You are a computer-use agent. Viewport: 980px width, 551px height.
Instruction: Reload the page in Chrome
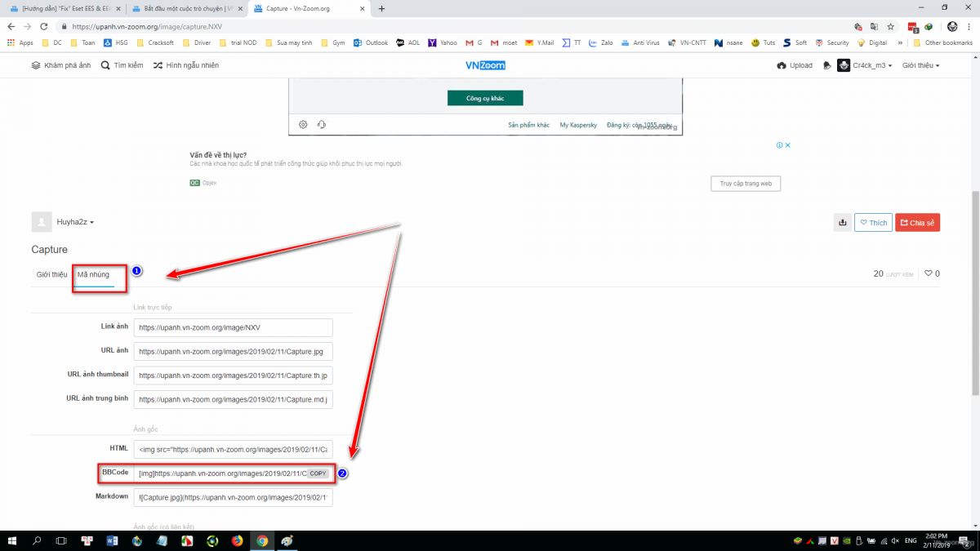(x=42, y=26)
